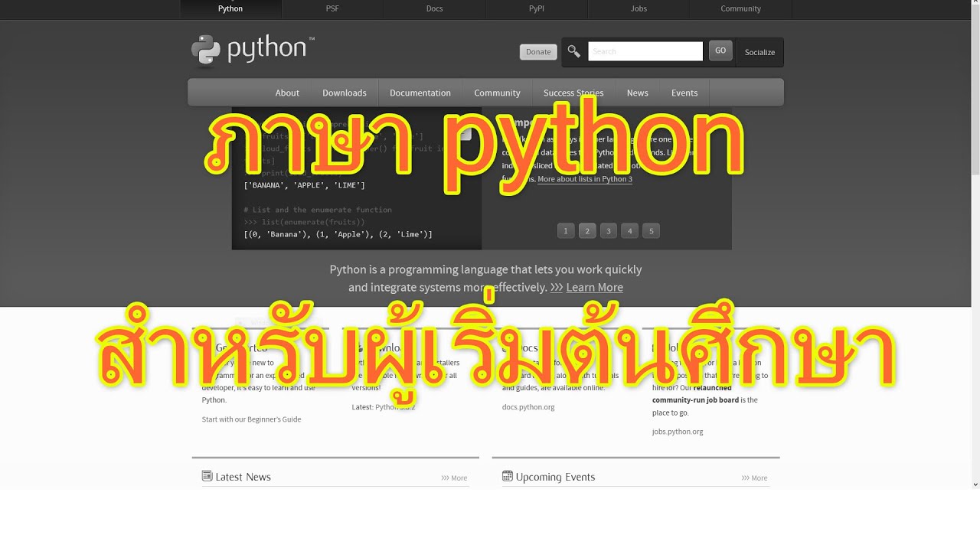Open the PyPI top tab
Image resolution: width=980 pixels, height=551 pixels.
(536, 9)
